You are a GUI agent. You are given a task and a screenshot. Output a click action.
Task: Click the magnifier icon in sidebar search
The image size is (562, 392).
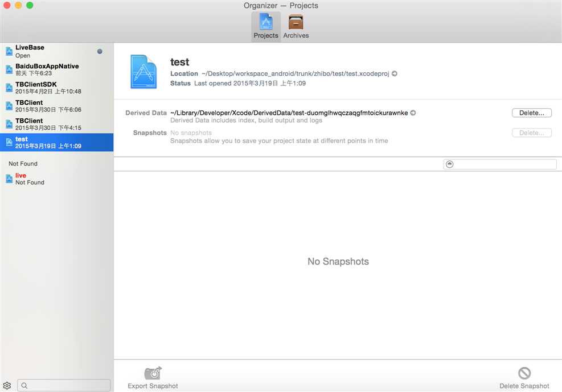coord(24,386)
